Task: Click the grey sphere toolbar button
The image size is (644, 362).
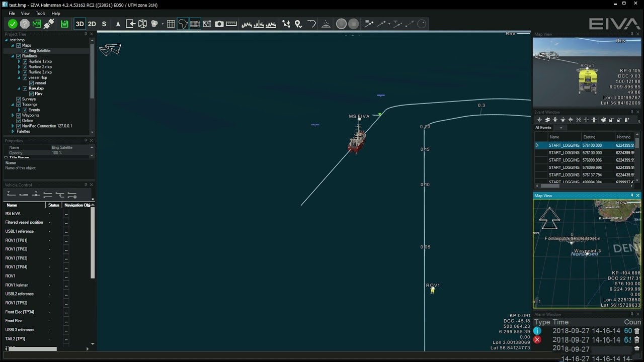Action: click(x=341, y=24)
